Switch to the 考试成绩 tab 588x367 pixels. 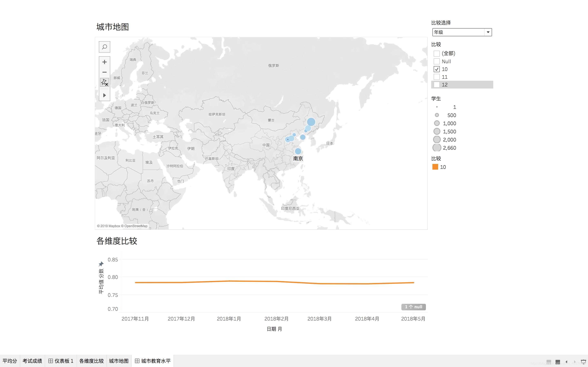click(x=32, y=361)
